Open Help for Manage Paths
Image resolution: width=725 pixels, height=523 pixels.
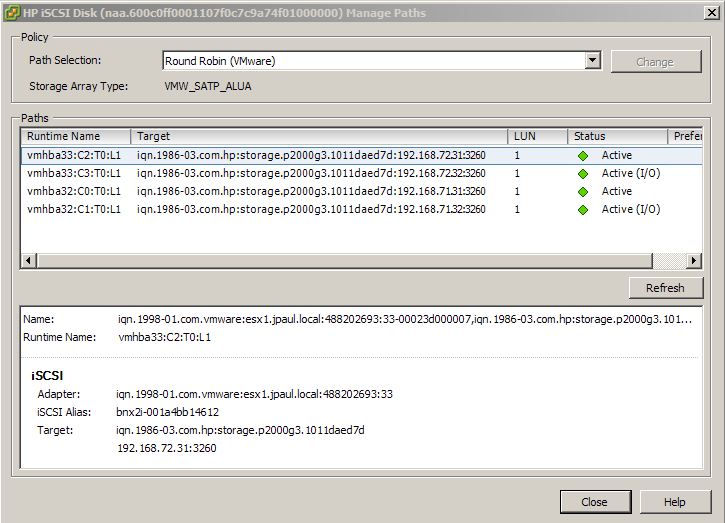point(675,502)
